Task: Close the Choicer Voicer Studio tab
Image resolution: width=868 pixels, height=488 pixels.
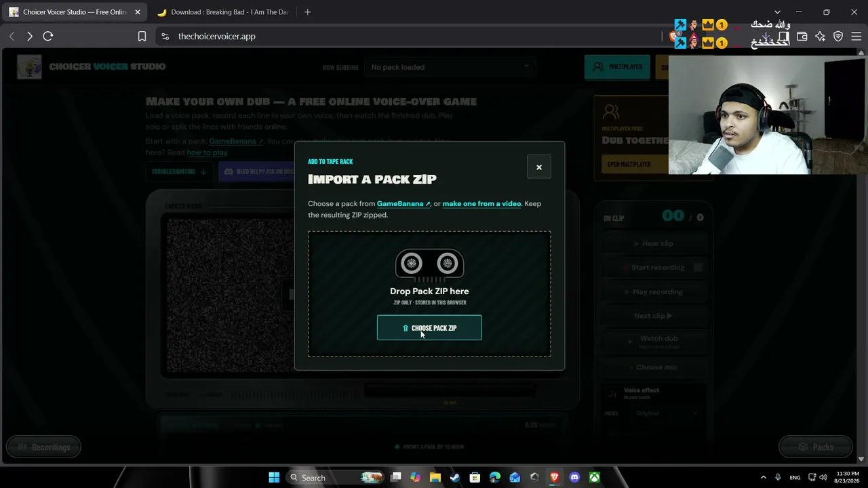Action: (x=138, y=12)
